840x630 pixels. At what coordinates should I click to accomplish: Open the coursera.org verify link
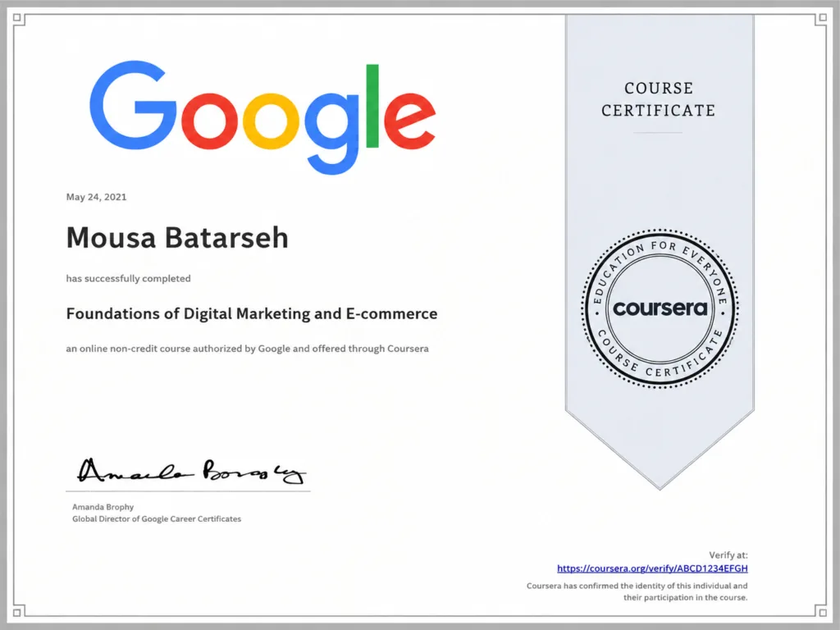(x=652, y=568)
